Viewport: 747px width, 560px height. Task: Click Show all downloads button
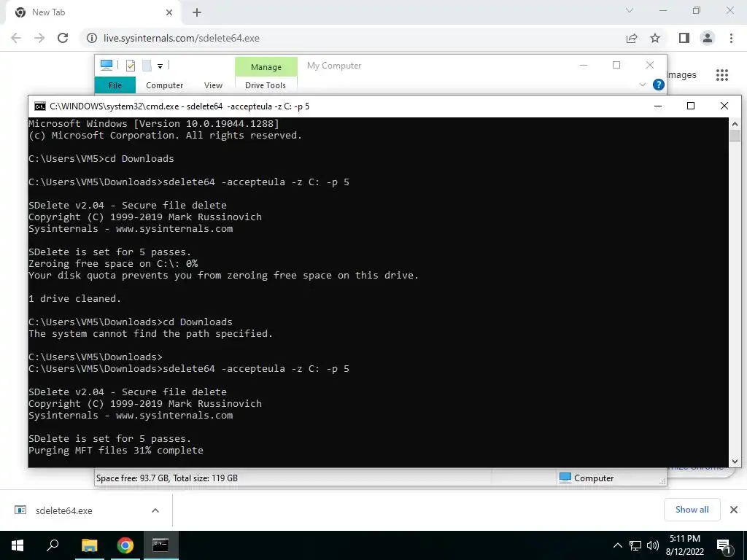pos(692,510)
